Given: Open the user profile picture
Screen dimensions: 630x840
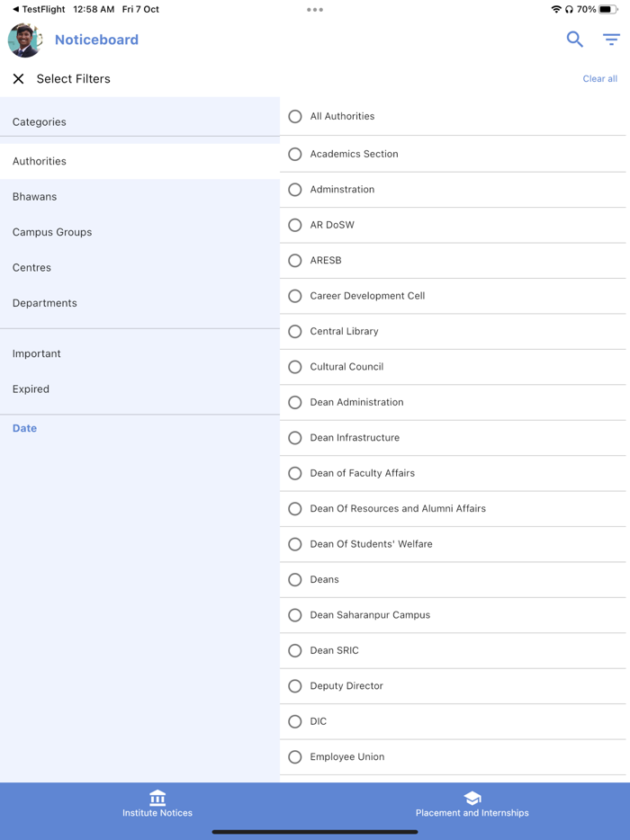Looking at the screenshot, I should tap(24, 40).
